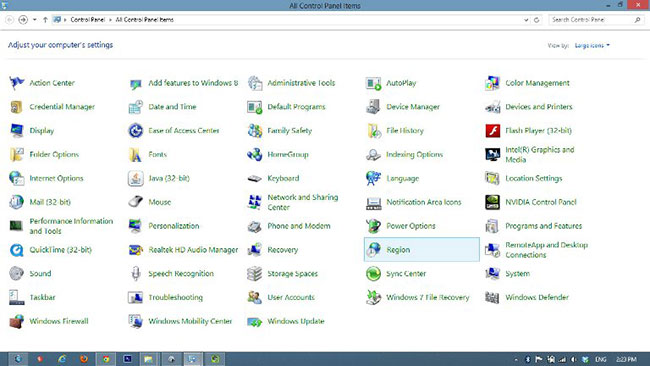Image resolution: width=650 pixels, height=366 pixels.
Task: Open the Realtek HD Audio Manager icon
Action: click(136, 250)
